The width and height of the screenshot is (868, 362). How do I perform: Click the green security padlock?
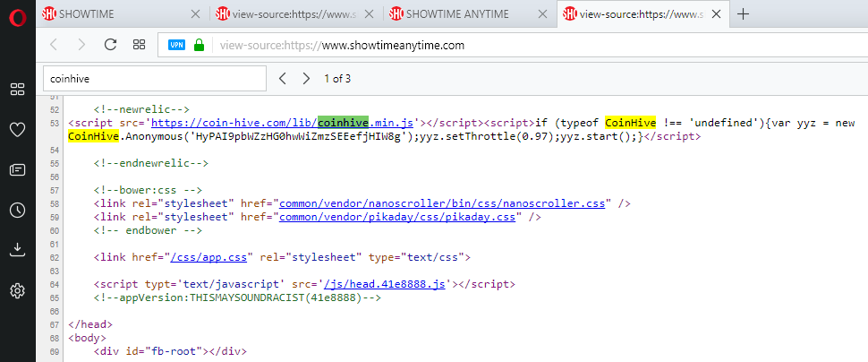pos(199,46)
